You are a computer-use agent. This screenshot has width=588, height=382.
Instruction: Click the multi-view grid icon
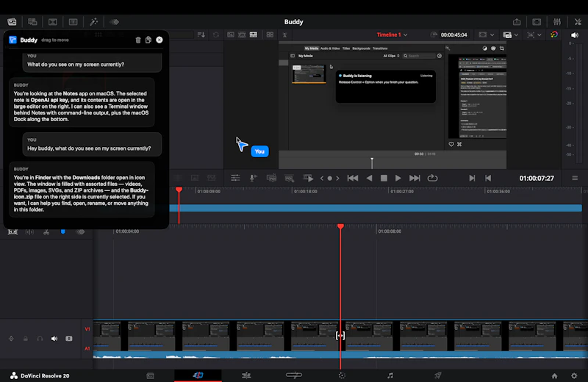tap(270, 35)
